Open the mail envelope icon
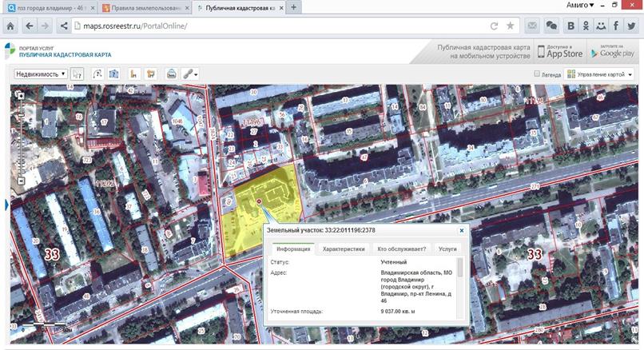Viewport: 644px width, 350px height. click(532, 26)
